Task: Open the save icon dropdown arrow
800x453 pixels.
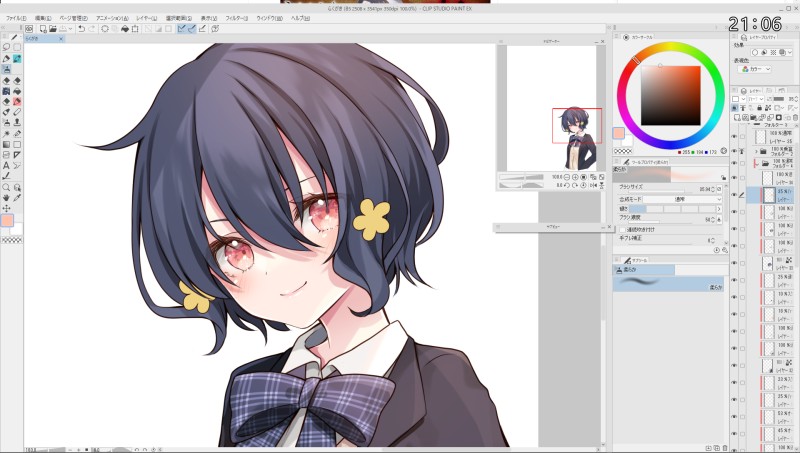Action: (x=70, y=29)
